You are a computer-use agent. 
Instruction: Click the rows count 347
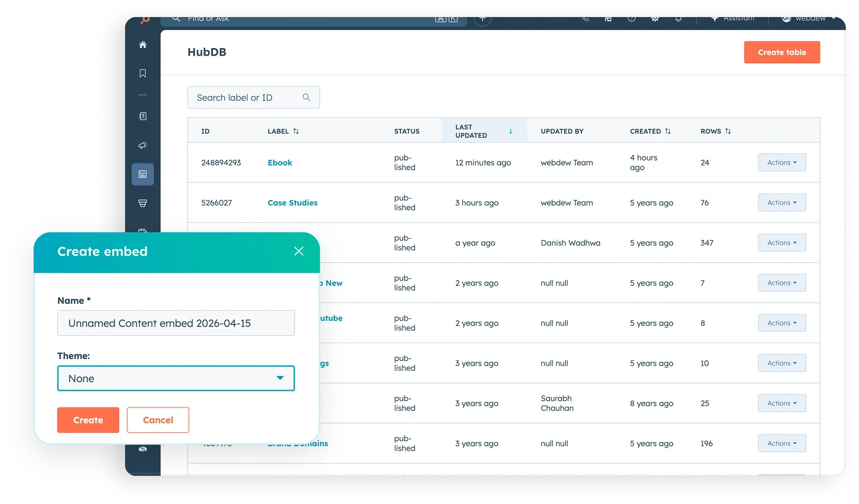click(x=707, y=243)
